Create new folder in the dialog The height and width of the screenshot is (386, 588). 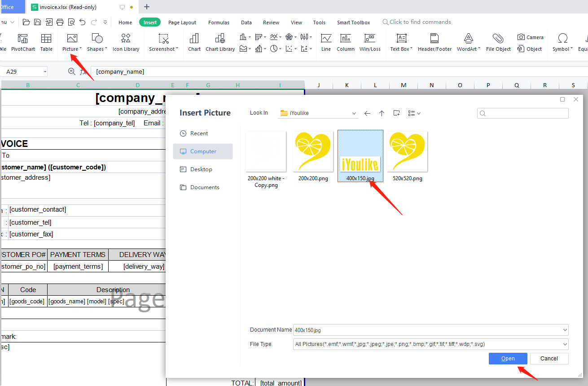pyautogui.click(x=396, y=113)
